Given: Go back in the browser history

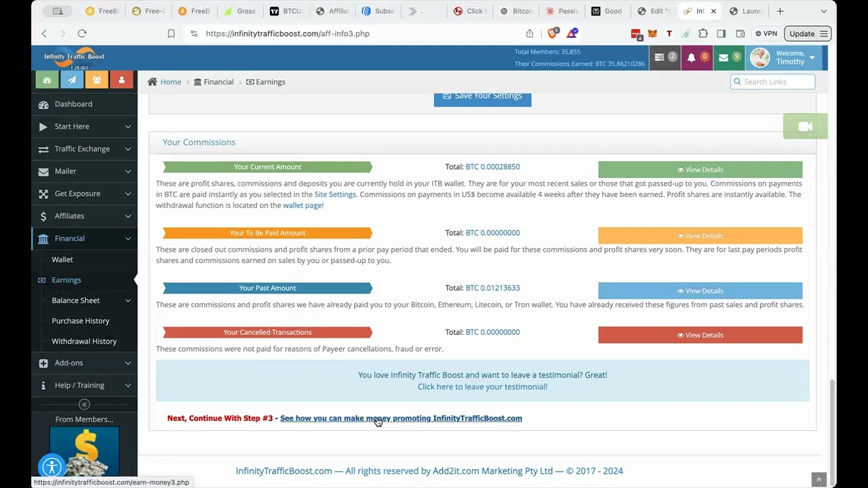Looking at the screenshot, I should click(x=44, y=33).
